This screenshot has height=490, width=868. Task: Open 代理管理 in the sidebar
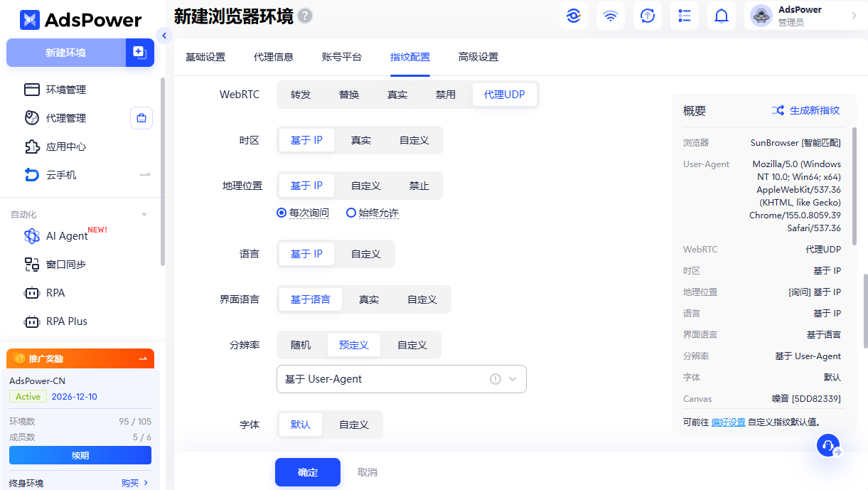coord(65,118)
